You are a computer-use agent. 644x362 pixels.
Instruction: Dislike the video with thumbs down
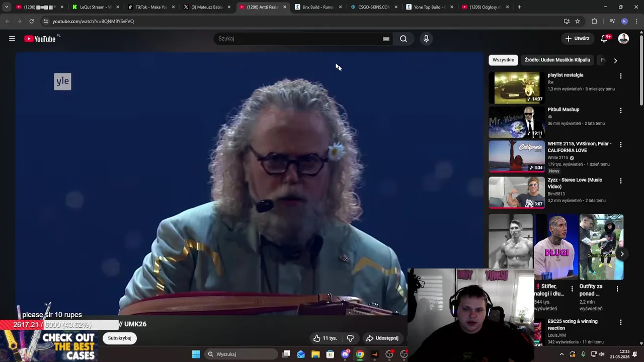(x=350, y=338)
